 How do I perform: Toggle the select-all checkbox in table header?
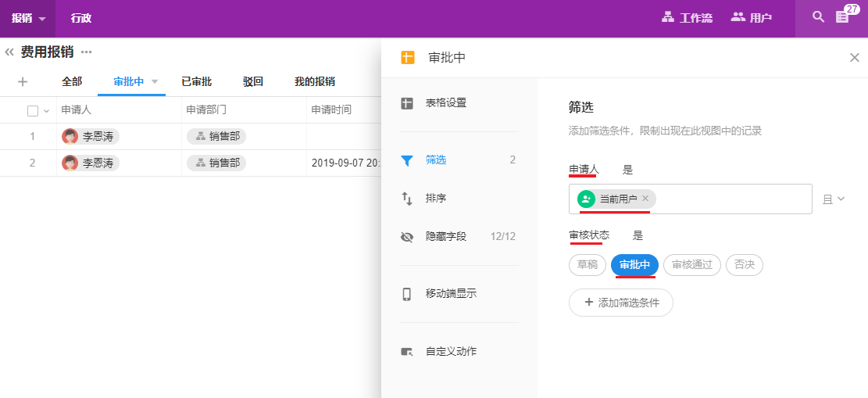33,111
